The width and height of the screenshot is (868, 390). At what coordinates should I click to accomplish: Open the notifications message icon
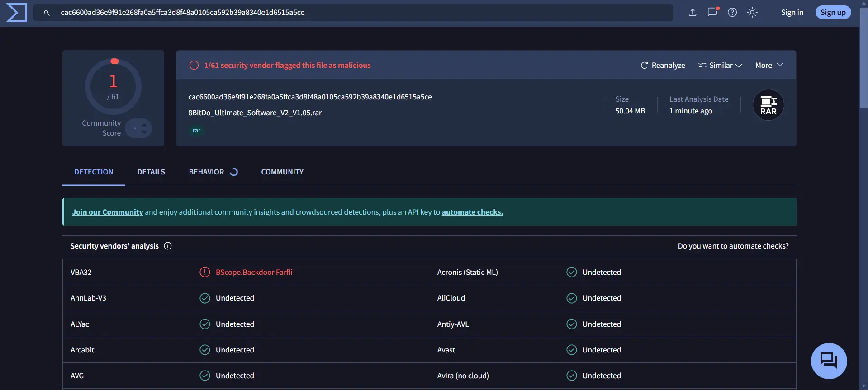(712, 12)
